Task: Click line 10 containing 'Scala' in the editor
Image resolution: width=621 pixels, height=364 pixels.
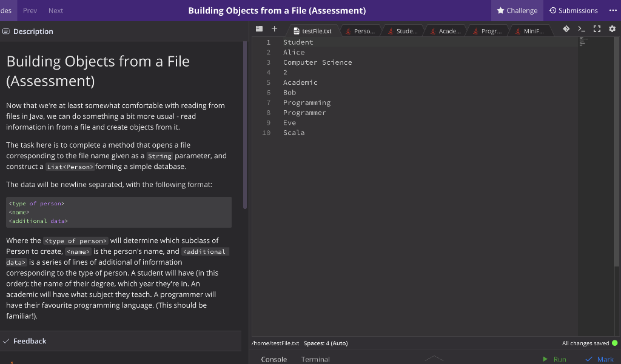Action: point(294,133)
